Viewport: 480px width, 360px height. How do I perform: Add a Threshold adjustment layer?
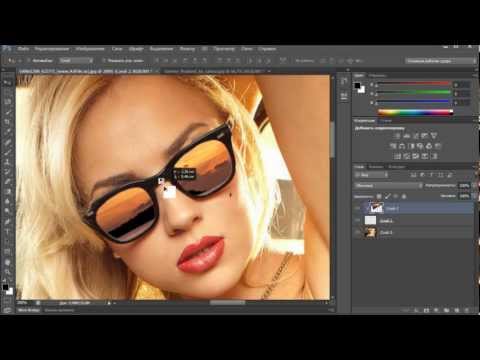416,156
